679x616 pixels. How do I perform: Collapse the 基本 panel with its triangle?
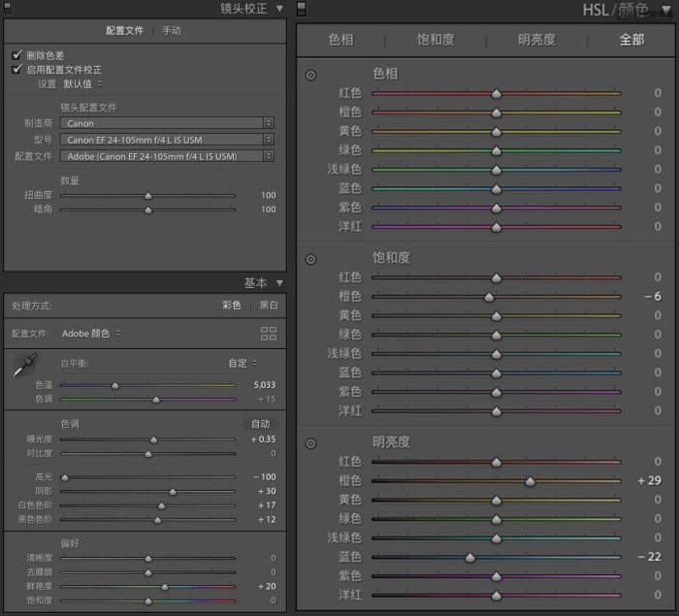coord(279,283)
